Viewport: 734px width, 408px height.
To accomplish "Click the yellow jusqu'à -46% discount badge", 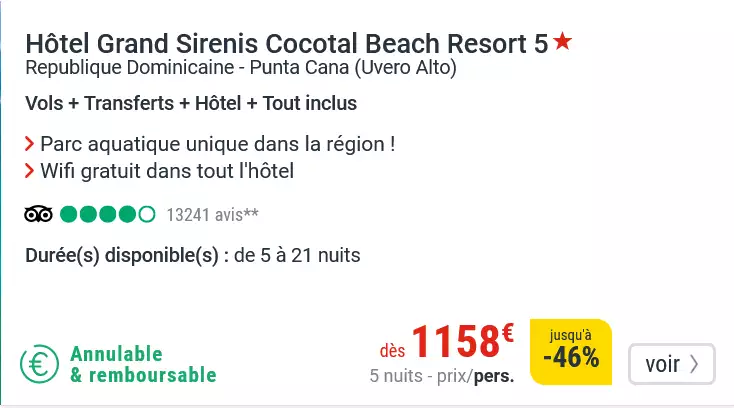I will [571, 351].
